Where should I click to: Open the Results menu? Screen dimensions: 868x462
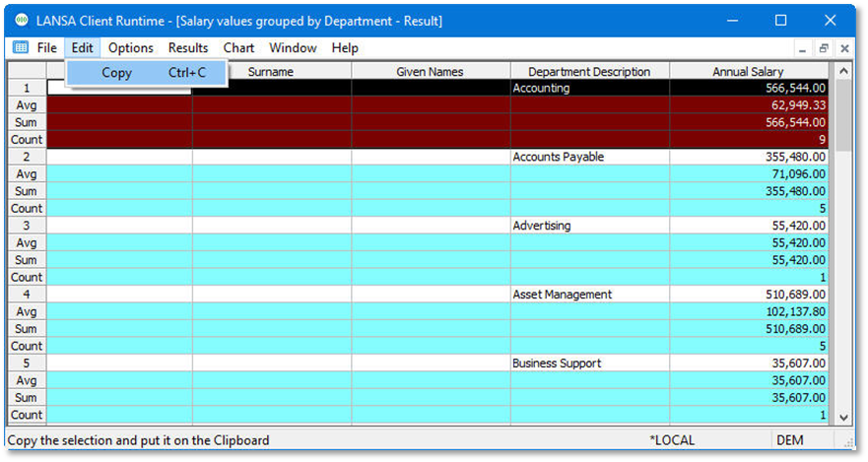[188, 48]
